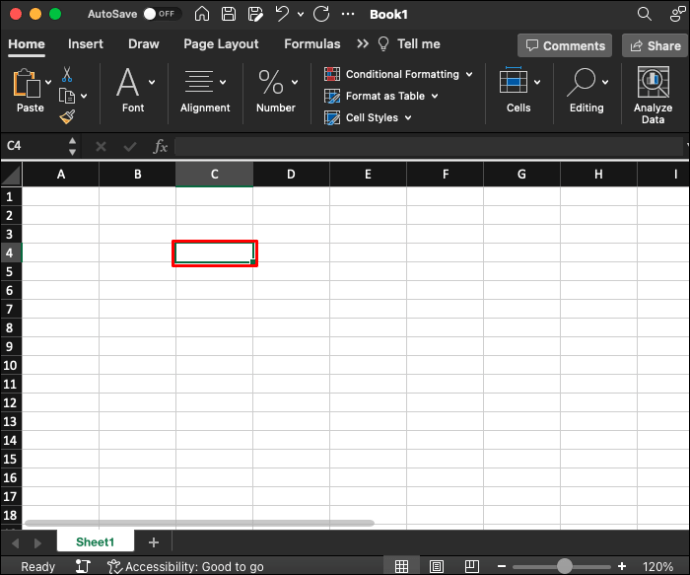Switch to the Draw tab
Screen dimensions: 690x575
[143, 44]
